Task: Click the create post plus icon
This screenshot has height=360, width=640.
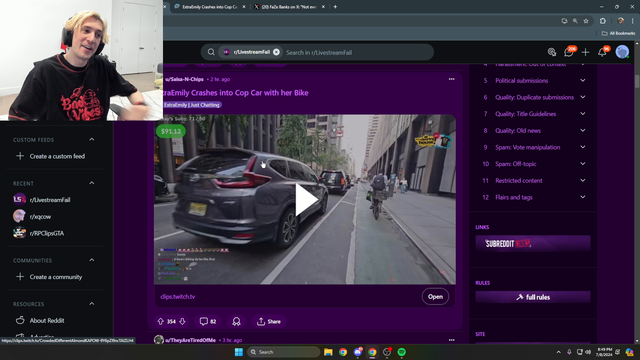Action: 585,52
